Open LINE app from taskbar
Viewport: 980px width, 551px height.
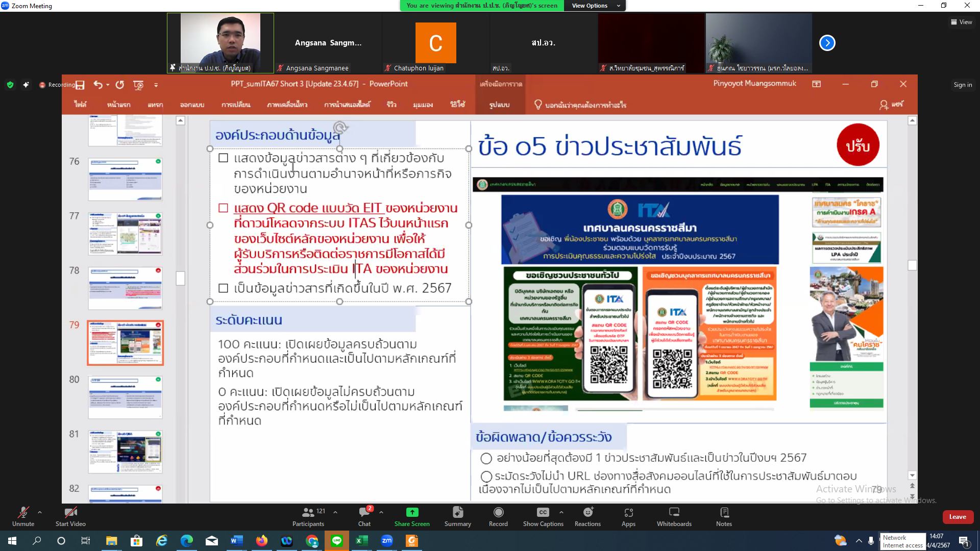(337, 541)
